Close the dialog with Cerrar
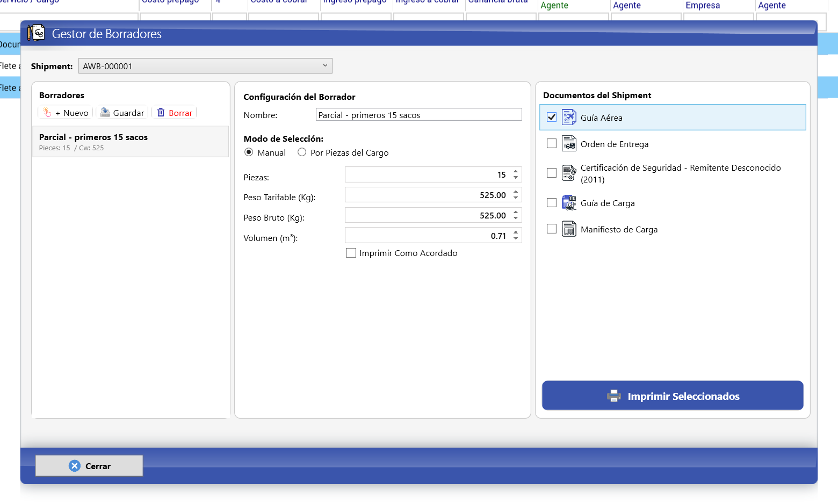 pyautogui.click(x=89, y=466)
